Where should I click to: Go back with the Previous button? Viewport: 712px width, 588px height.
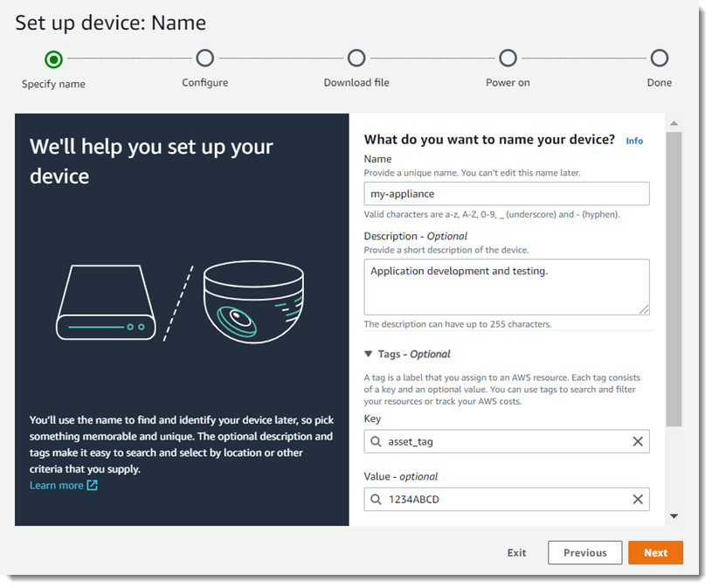(584, 553)
